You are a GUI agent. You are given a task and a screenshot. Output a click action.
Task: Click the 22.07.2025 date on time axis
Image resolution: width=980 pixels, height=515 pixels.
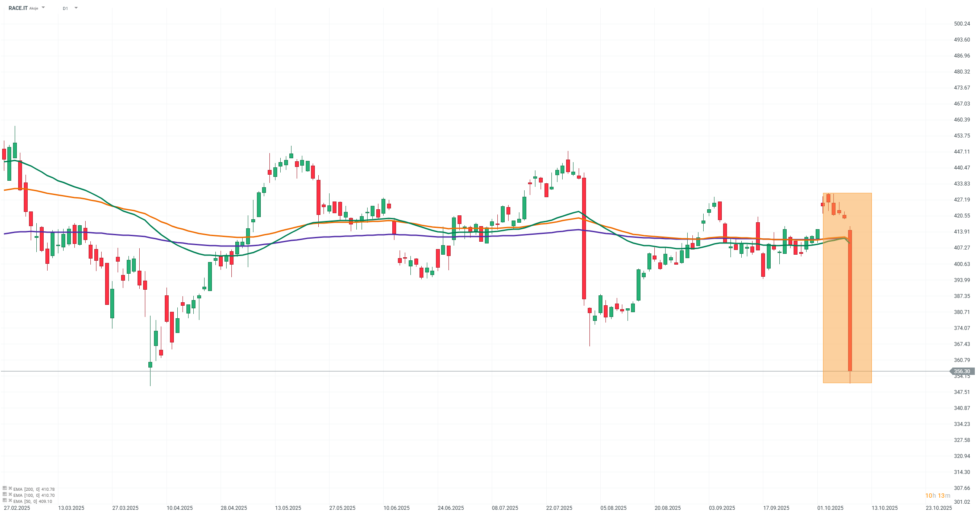click(559, 508)
